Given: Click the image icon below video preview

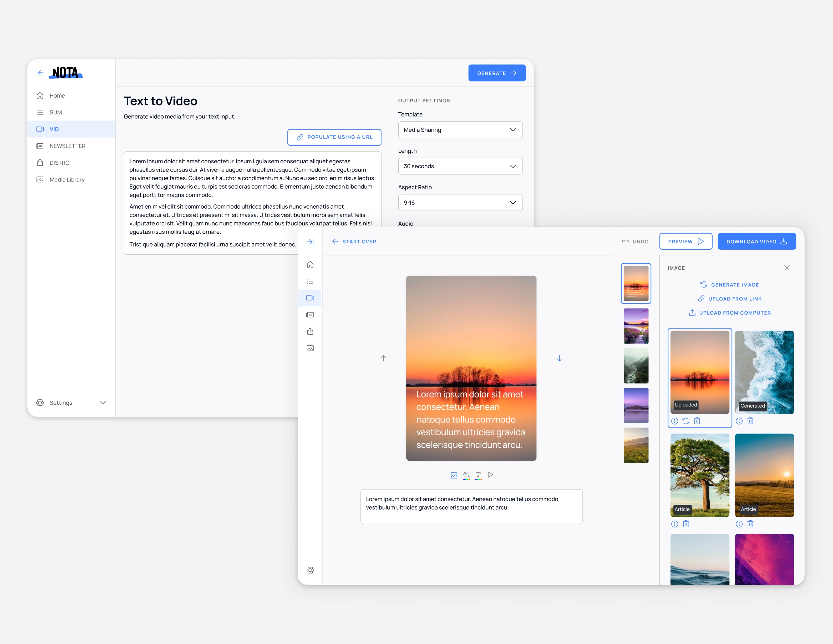Looking at the screenshot, I should (454, 475).
